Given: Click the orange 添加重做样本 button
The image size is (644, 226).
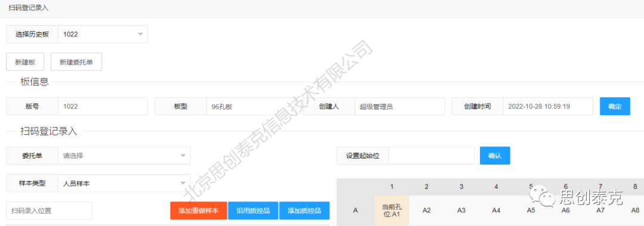Looking at the screenshot, I should (x=199, y=211).
